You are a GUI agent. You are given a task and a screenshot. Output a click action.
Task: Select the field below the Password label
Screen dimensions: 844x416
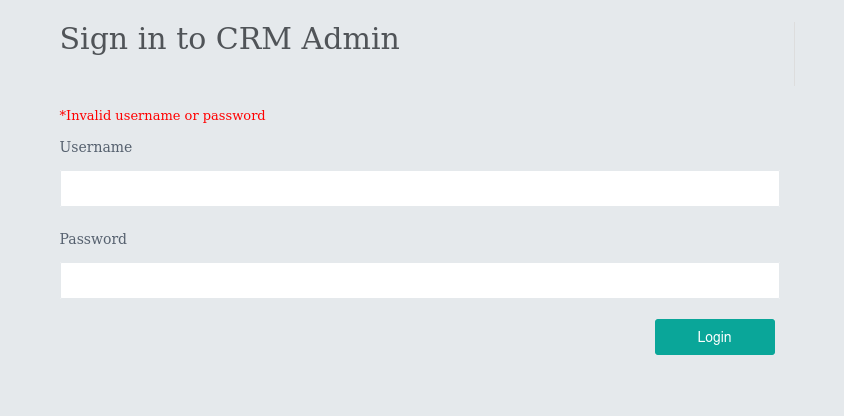(x=419, y=280)
